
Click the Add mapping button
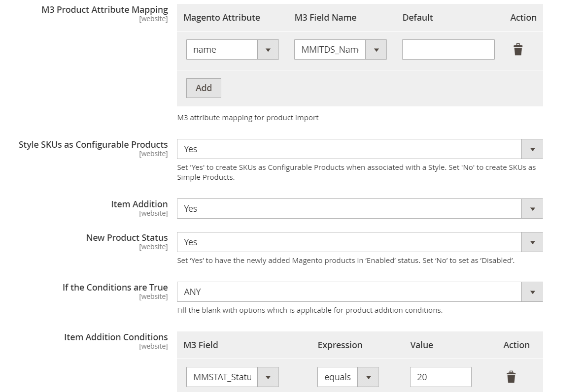click(204, 88)
